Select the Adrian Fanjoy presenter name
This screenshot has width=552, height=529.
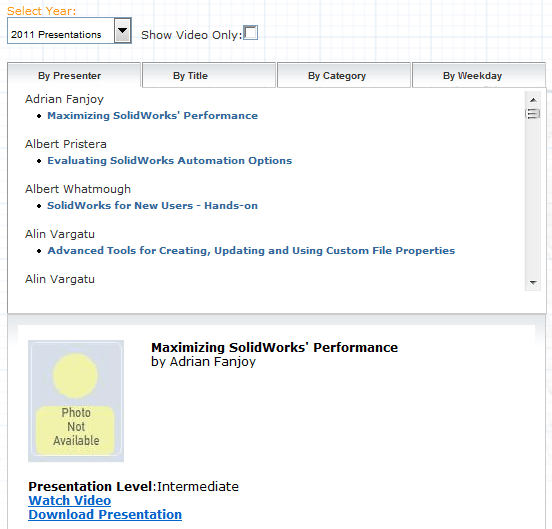pyautogui.click(x=64, y=99)
